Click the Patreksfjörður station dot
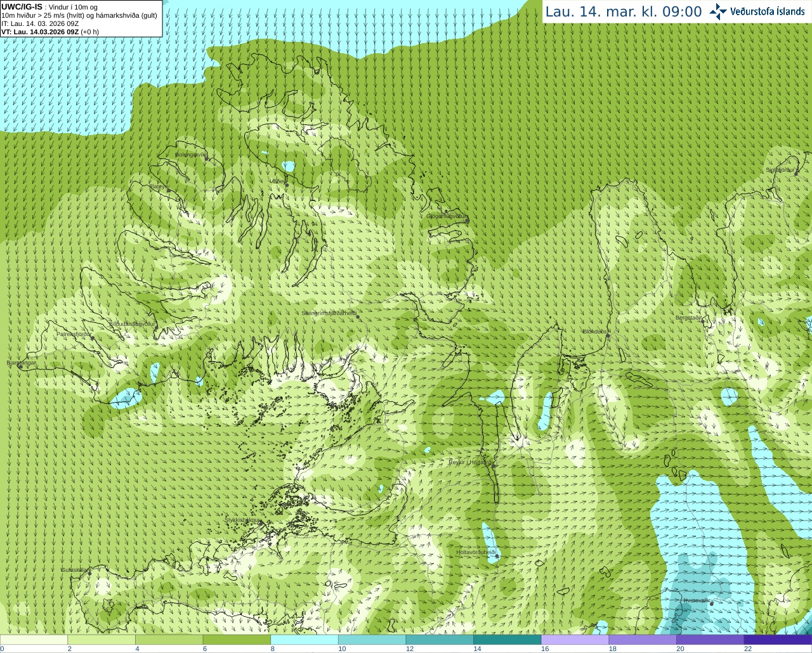The width and height of the screenshot is (812, 653). [93, 337]
